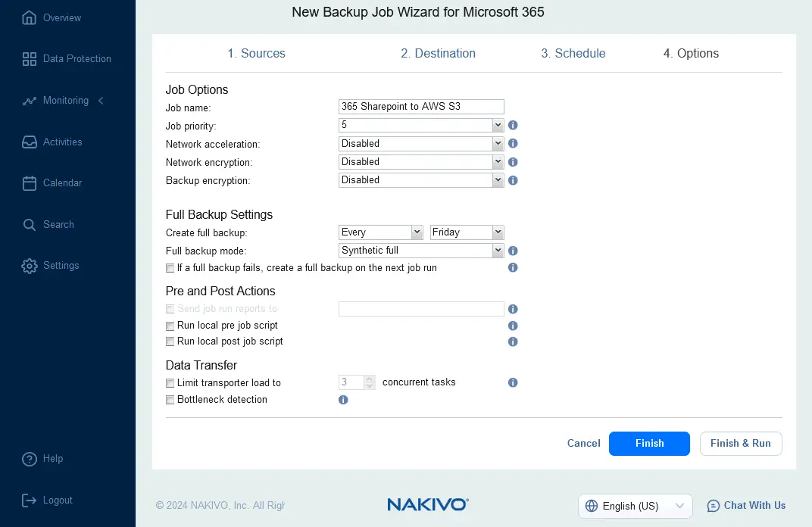Toggle Send job run reports to checkbox
Image resolution: width=812 pixels, height=527 pixels.
click(x=170, y=309)
